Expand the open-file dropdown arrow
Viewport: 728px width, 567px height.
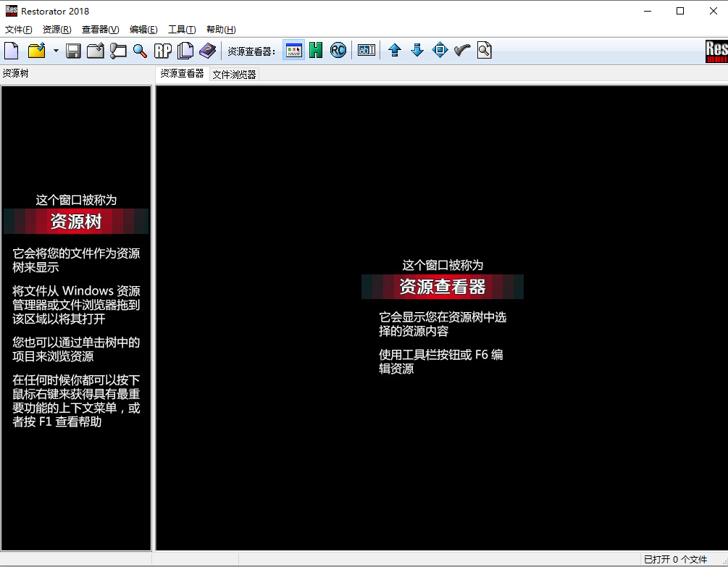pyautogui.click(x=56, y=51)
